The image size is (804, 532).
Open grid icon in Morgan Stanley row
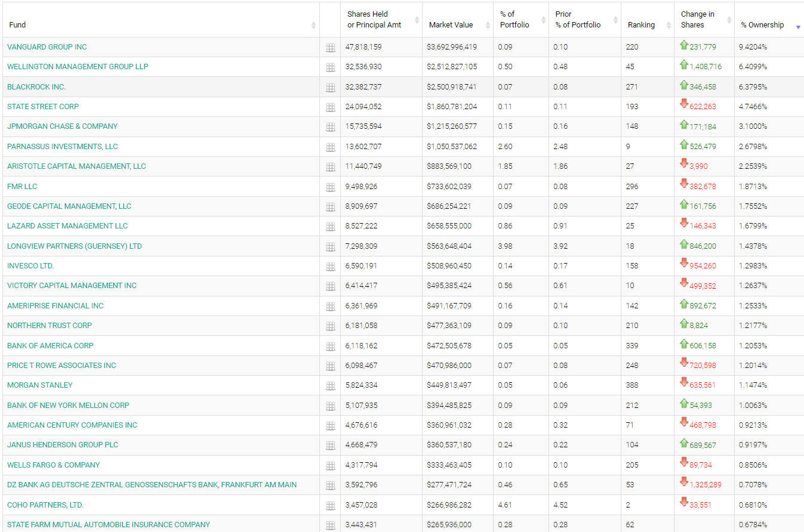(330, 386)
